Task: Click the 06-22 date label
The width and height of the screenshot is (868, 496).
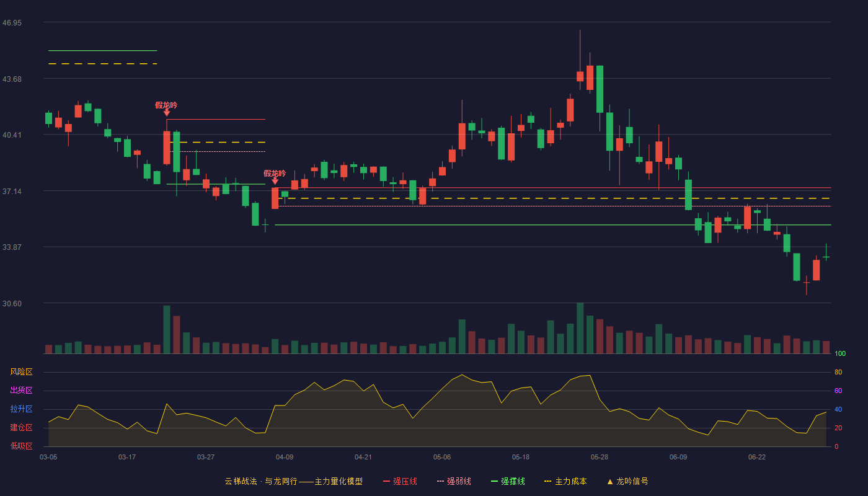Action: coord(757,457)
